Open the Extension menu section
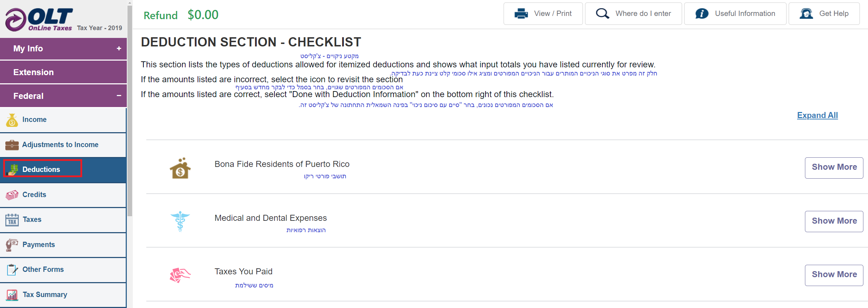 [x=63, y=72]
